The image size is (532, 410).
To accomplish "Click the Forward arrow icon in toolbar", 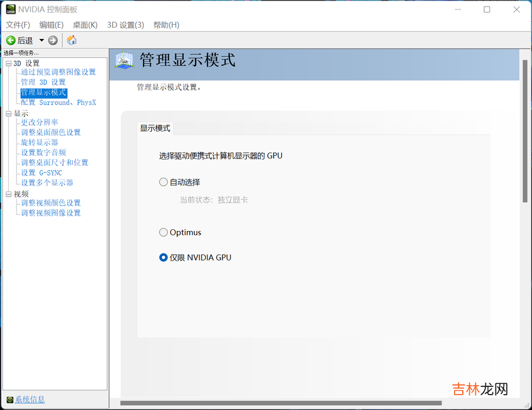I will point(53,40).
